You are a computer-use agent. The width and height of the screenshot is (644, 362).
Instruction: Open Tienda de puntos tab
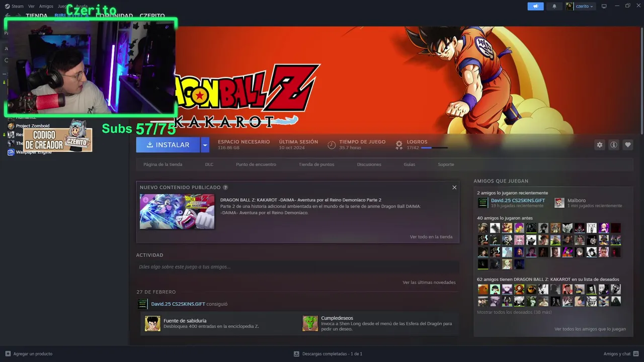(316, 164)
